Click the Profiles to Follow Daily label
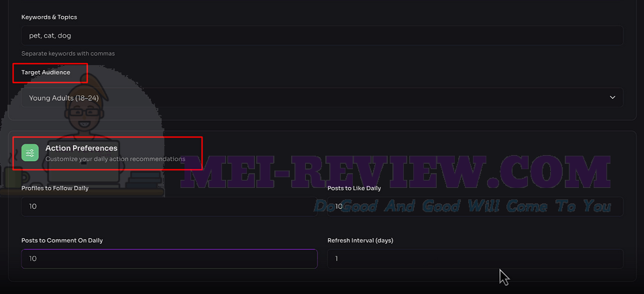This screenshot has height=294, width=644. coord(55,189)
